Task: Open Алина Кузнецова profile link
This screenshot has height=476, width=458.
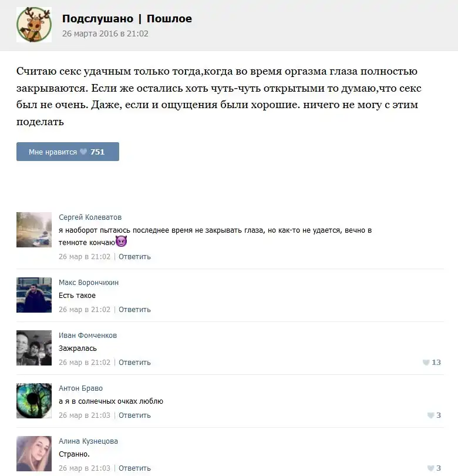Action: pos(88,441)
